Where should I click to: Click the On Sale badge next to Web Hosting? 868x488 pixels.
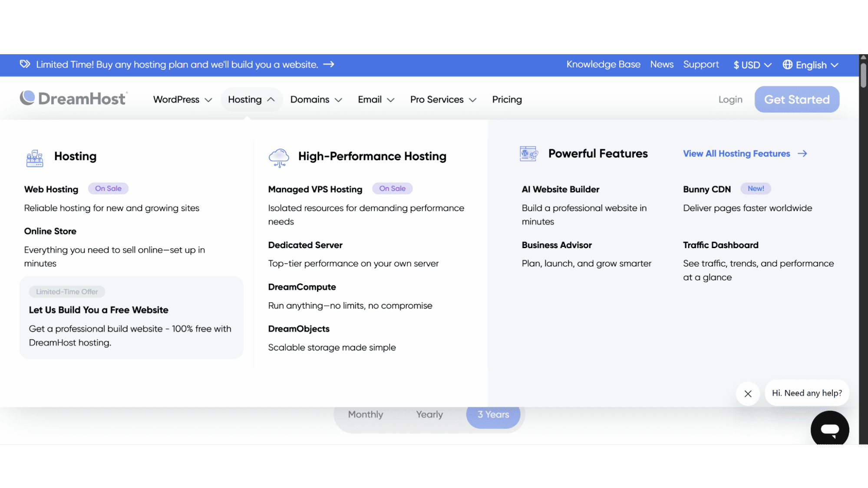[108, 188]
